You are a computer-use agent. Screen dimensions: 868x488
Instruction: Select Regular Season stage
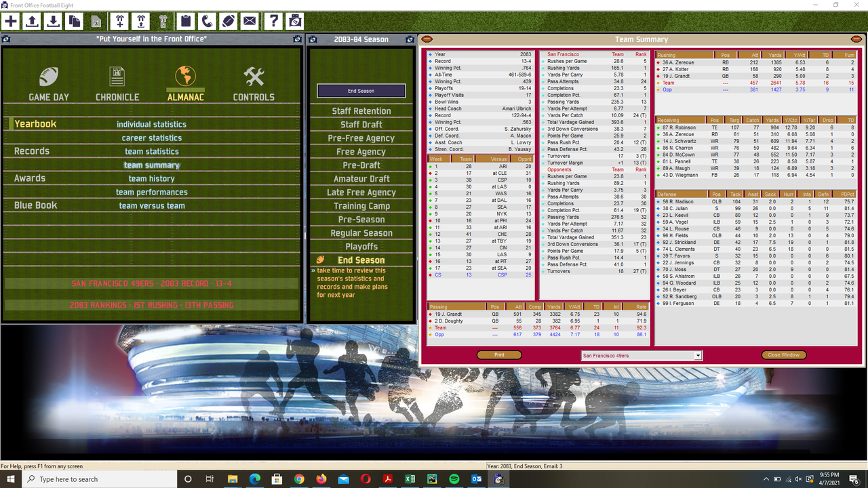361,233
